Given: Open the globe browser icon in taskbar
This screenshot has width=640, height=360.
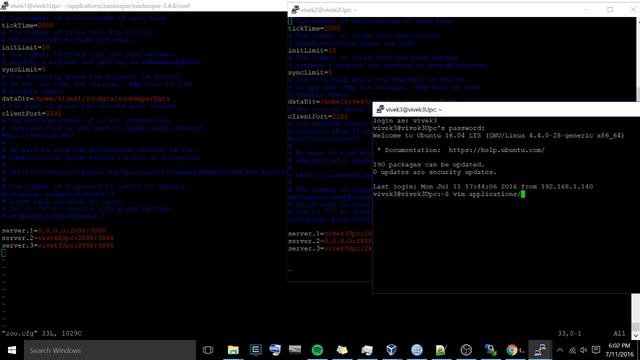Looking at the screenshot, I should coord(417,350).
